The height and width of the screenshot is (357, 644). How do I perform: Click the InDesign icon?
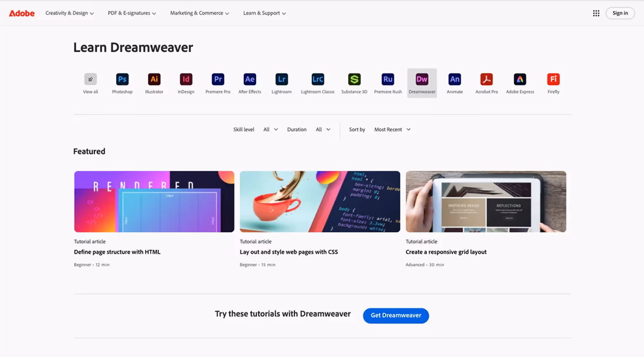[x=186, y=79]
